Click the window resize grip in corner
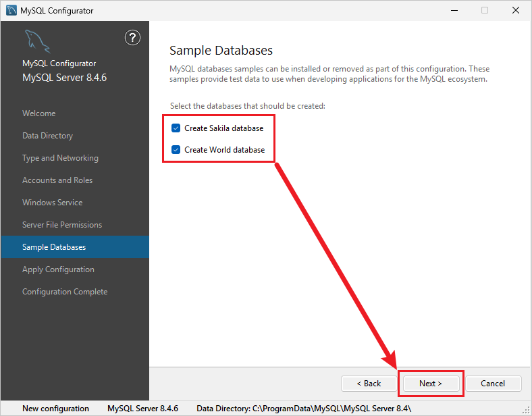 (525, 410)
